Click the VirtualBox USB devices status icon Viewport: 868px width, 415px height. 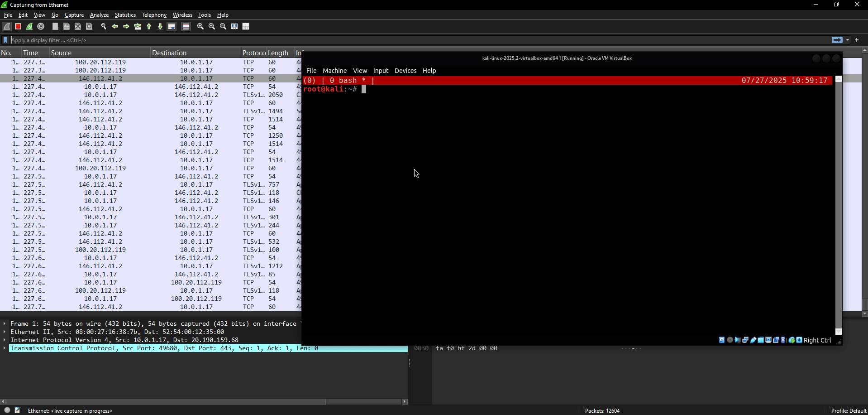click(x=753, y=340)
